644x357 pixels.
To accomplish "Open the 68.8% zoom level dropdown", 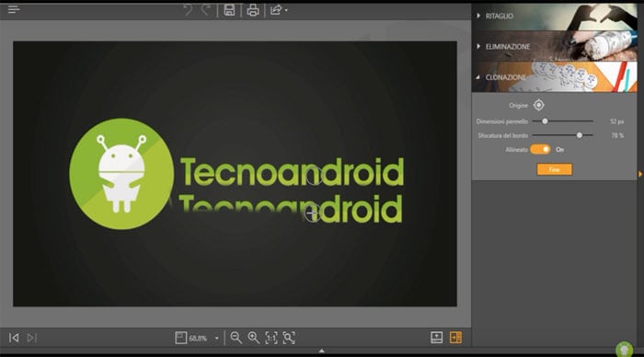I will tap(216, 339).
